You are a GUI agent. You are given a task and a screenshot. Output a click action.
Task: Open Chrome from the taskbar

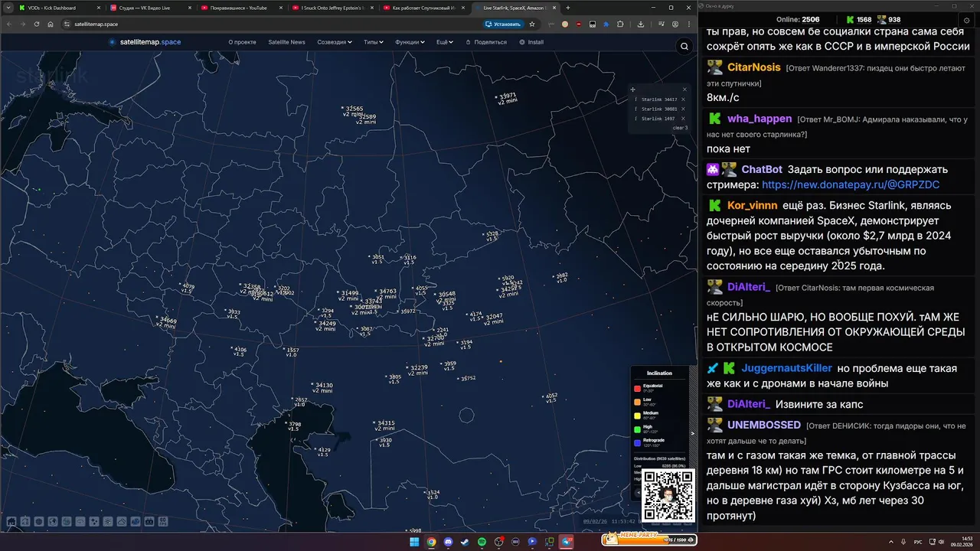(x=431, y=542)
